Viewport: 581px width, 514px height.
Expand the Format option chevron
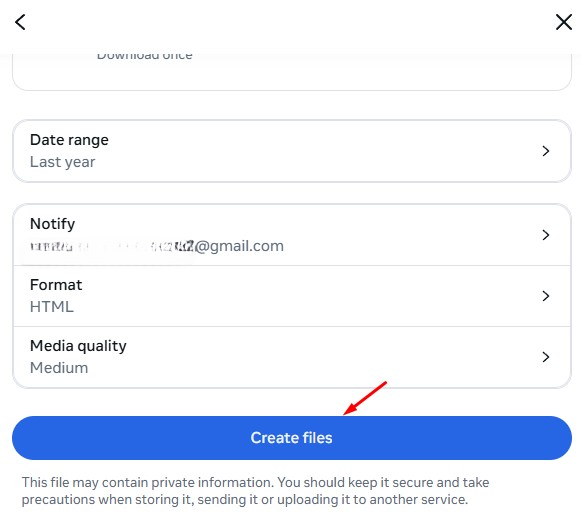[x=545, y=296]
